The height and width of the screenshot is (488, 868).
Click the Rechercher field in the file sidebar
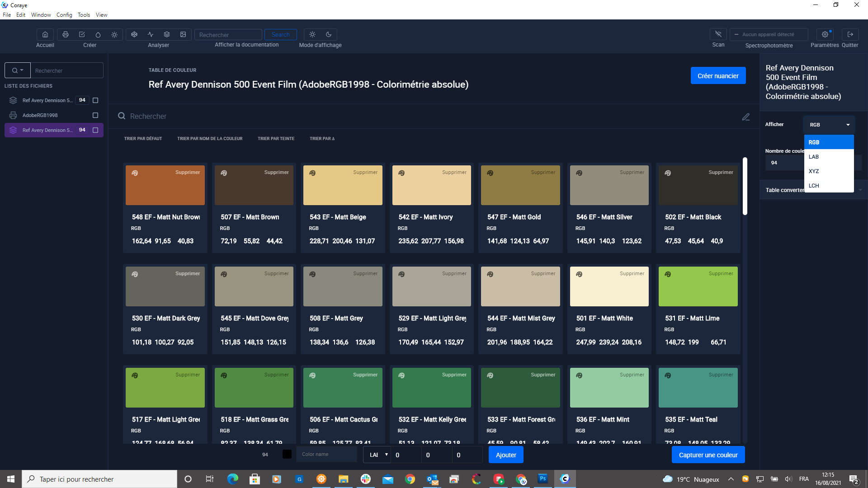(67, 70)
